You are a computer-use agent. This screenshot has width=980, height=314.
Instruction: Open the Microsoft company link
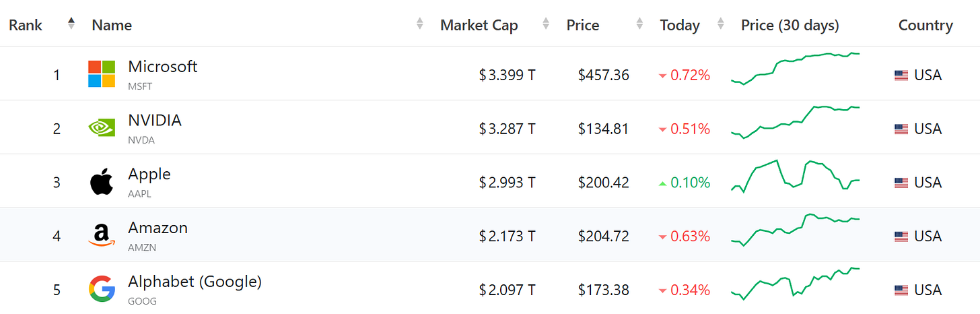pos(162,67)
